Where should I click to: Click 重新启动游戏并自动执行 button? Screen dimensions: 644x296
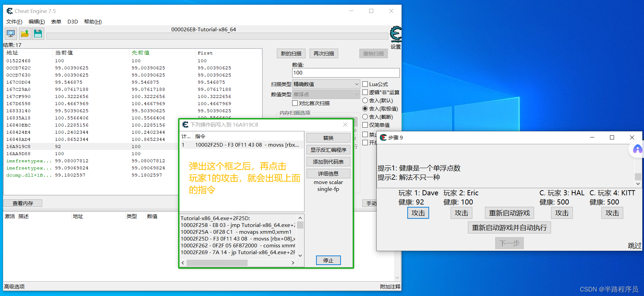[x=509, y=228]
